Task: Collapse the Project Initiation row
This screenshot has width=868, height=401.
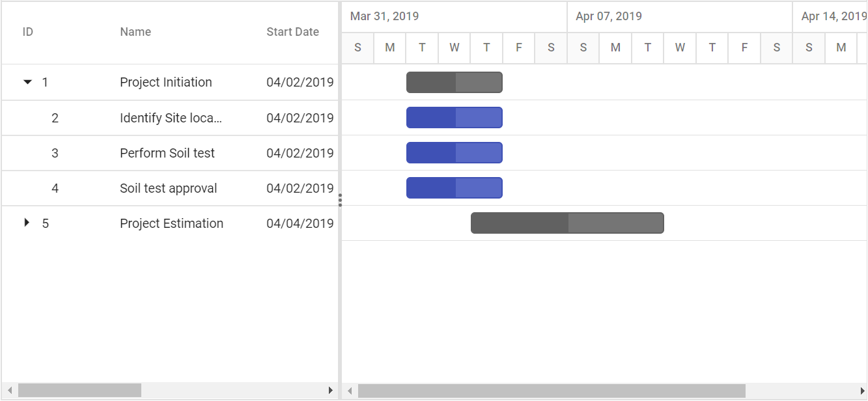Action: click(x=27, y=82)
